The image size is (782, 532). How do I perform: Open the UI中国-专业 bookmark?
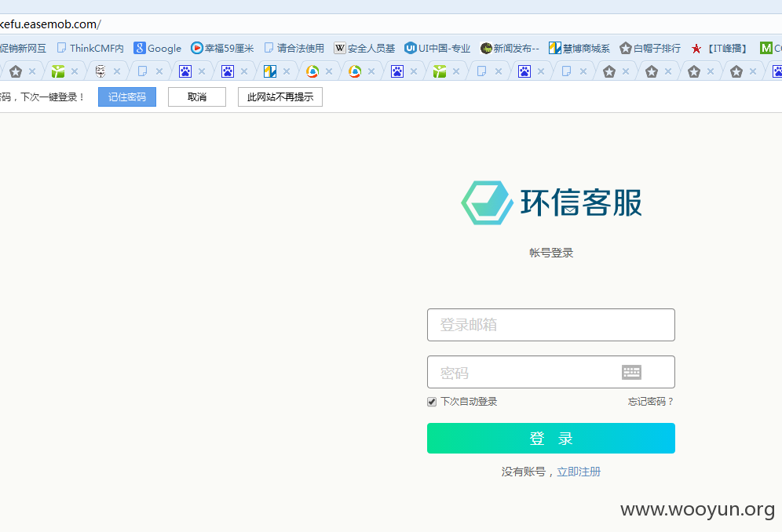(x=437, y=49)
